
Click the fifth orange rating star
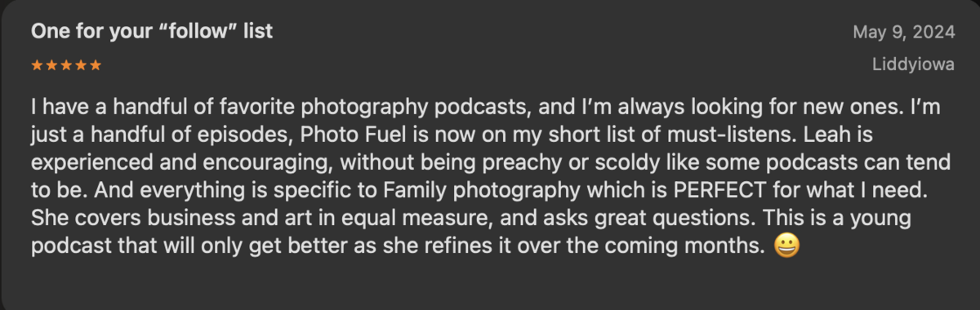tap(96, 65)
